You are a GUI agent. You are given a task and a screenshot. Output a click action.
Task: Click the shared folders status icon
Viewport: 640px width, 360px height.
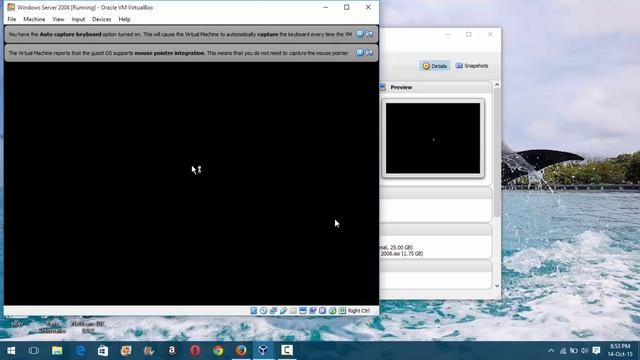point(293,311)
